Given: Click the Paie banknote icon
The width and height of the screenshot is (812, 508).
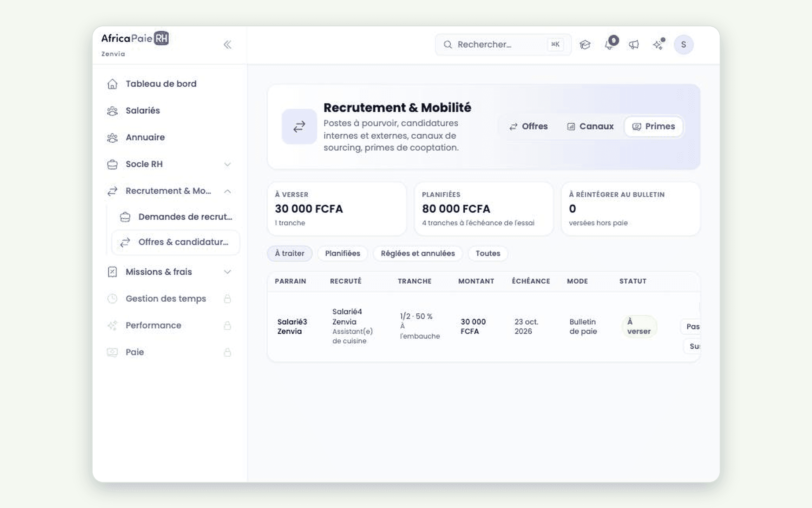Looking at the screenshot, I should click(112, 352).
